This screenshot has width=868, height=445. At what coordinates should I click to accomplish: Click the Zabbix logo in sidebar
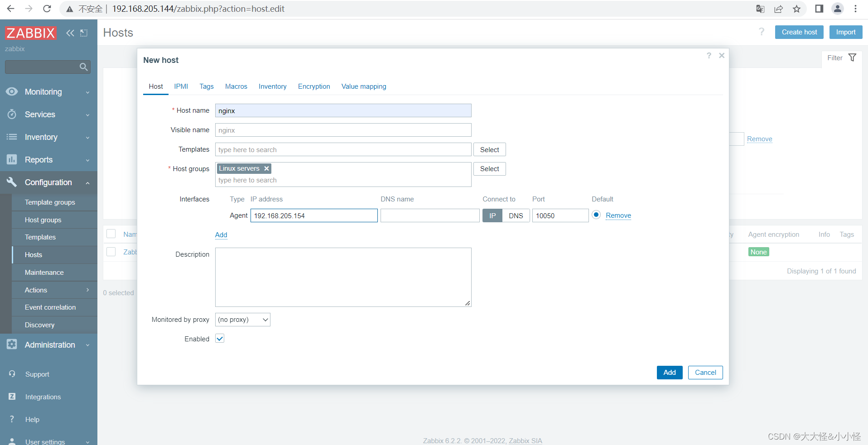31,33
